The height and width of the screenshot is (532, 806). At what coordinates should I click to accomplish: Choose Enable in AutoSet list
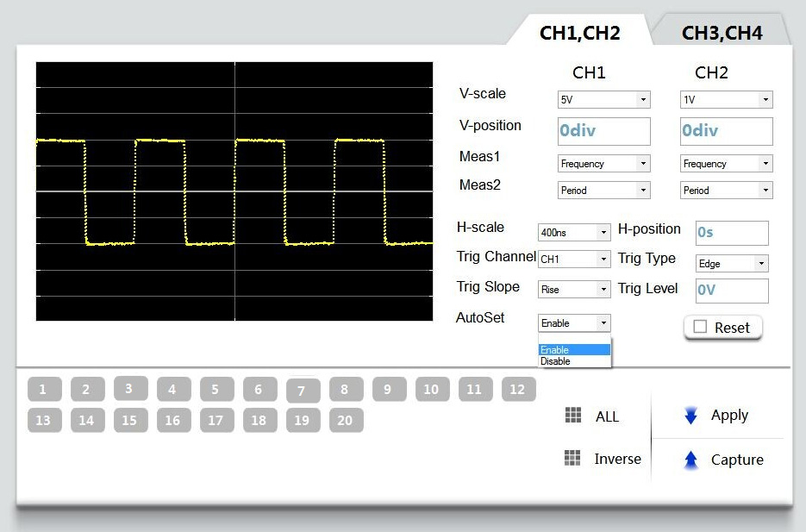click(x=574, y=349)
